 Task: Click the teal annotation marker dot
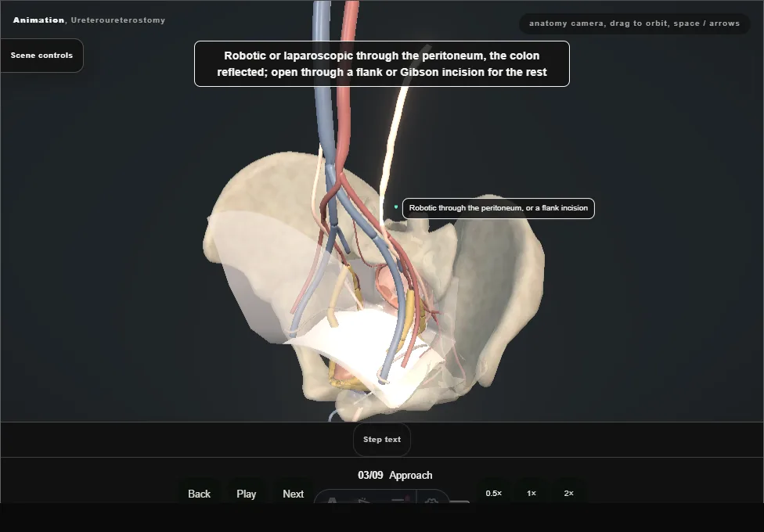point(395,207)
